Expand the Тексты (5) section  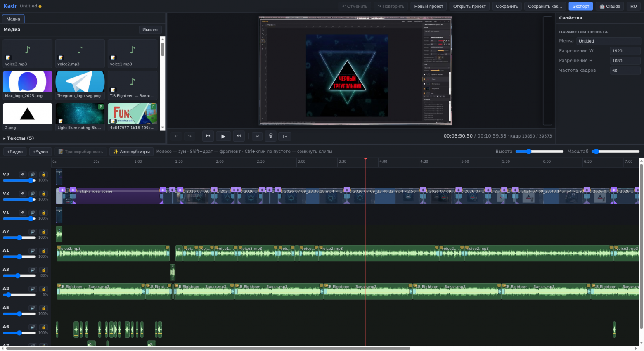(19, 138)
